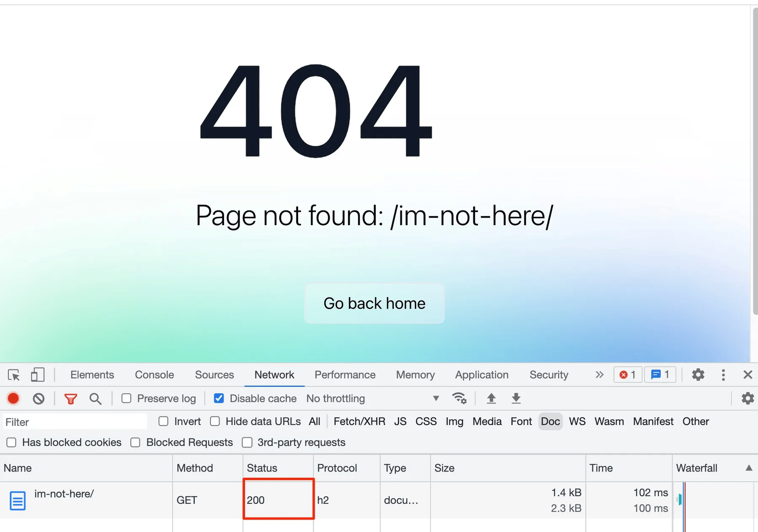
Task: Check 3rd-party requests checkbox
Action: 247,442
